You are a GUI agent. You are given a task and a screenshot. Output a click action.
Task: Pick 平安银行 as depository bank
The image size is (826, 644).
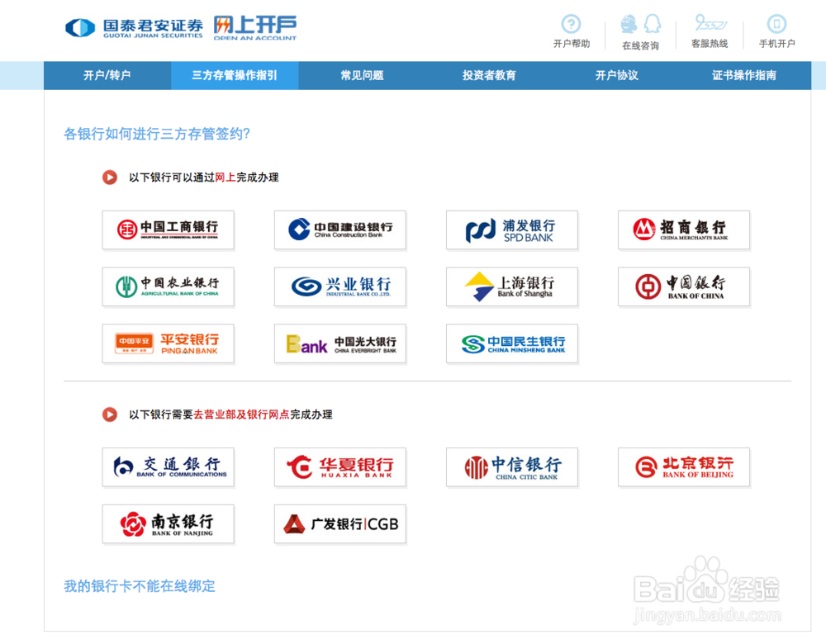tap(168, 343)
